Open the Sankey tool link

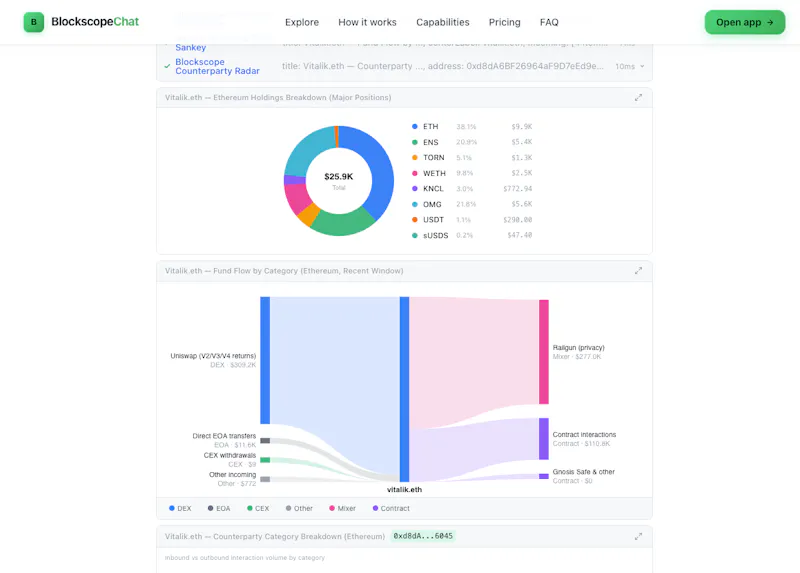191,47
